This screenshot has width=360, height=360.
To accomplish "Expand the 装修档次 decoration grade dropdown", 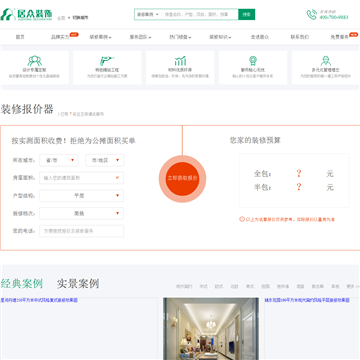I will click(82, 213).
